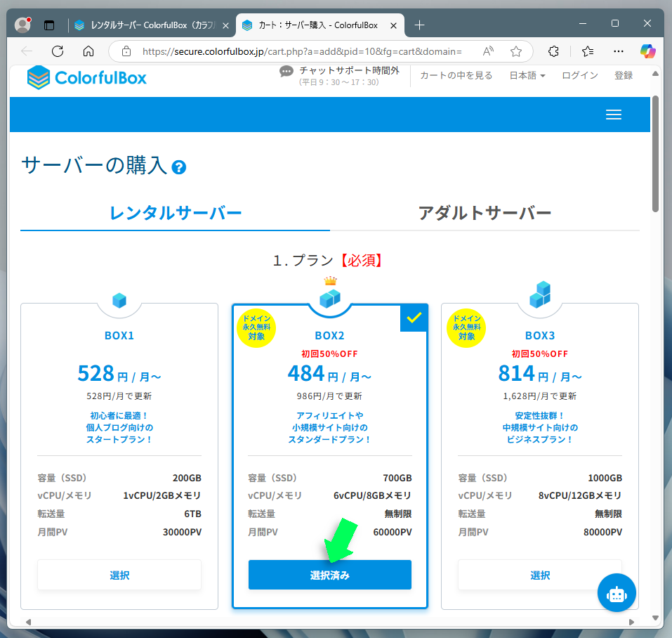Click the horizontal scroll left arrow
This screenshot has width=672, height=638.
click(x=28, y=622)
